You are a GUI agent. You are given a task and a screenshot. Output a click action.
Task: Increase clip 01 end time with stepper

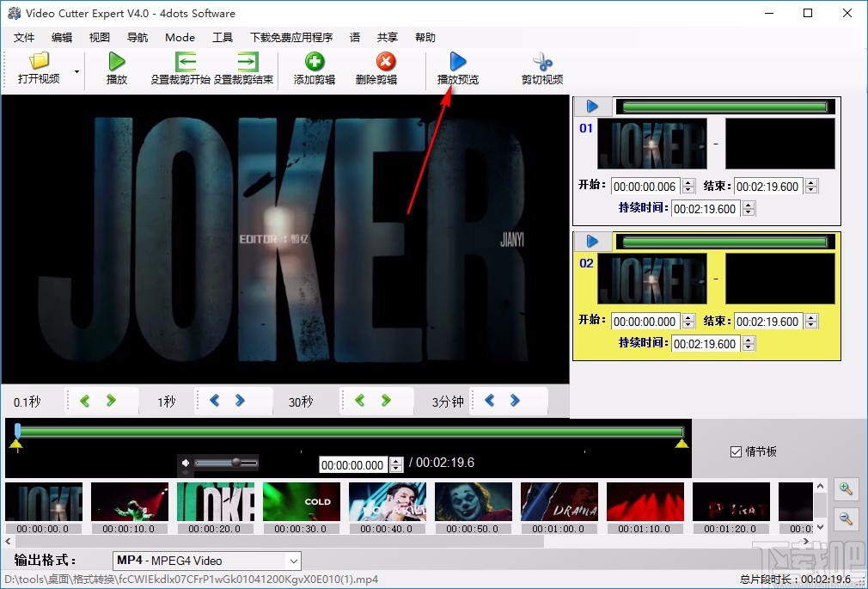[x=811, y=181]
